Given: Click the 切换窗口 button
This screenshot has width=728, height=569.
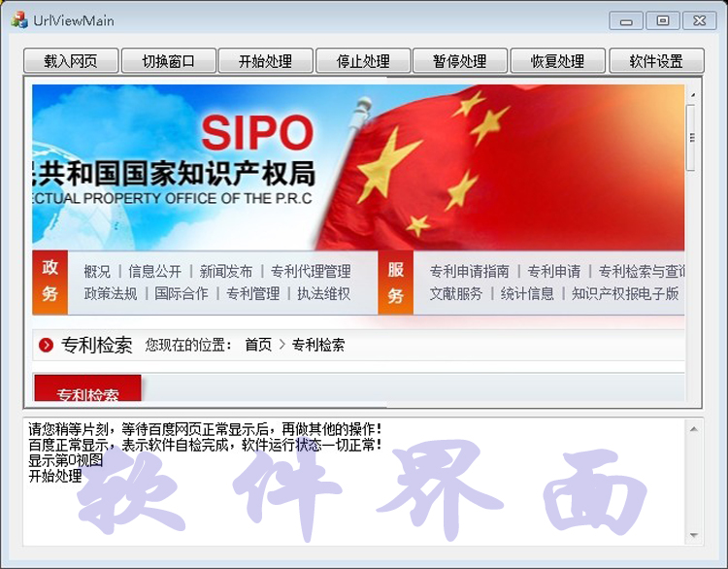Looking at the screenshot, I should pyautogui.click(x=169, y=61).
